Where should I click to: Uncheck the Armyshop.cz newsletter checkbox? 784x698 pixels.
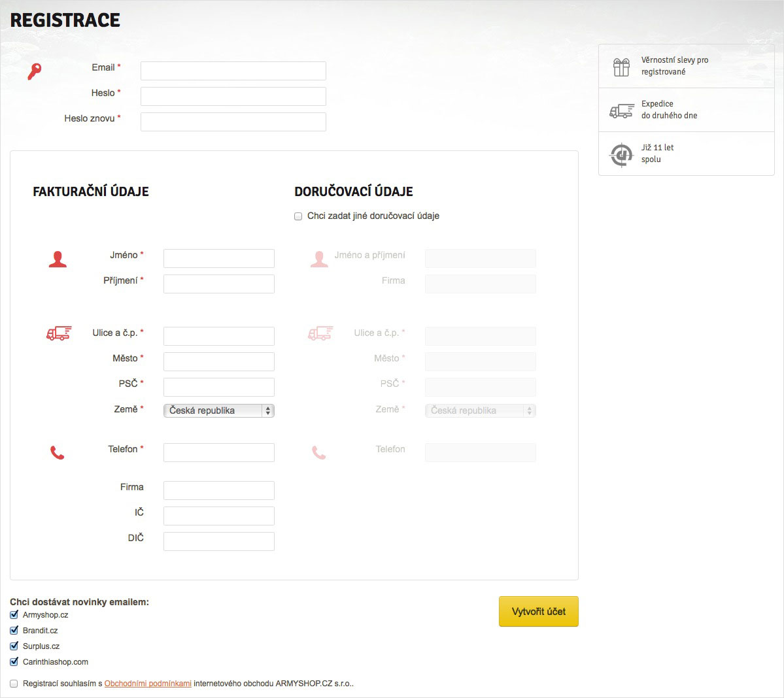(x=14, y=615)
